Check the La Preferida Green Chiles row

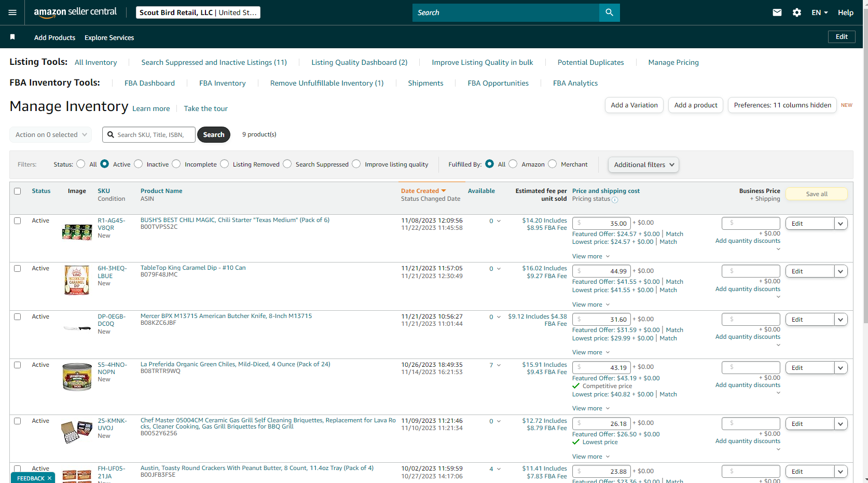tap(18, 365)
